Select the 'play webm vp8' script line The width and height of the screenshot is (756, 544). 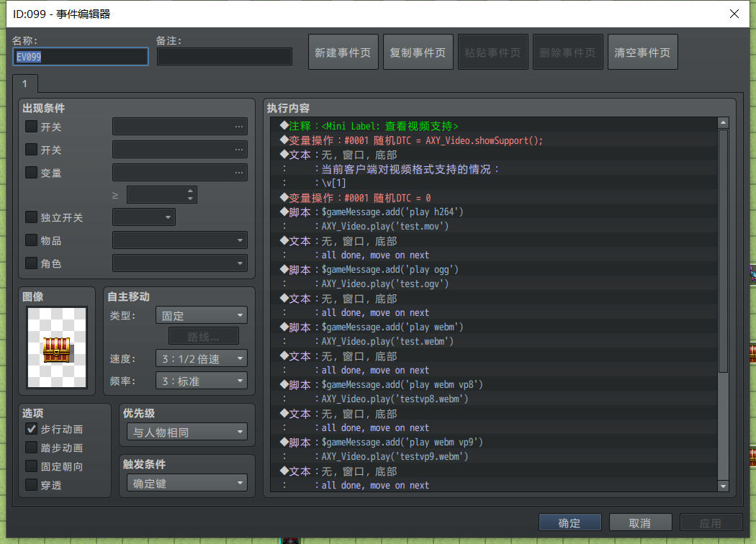494,385
